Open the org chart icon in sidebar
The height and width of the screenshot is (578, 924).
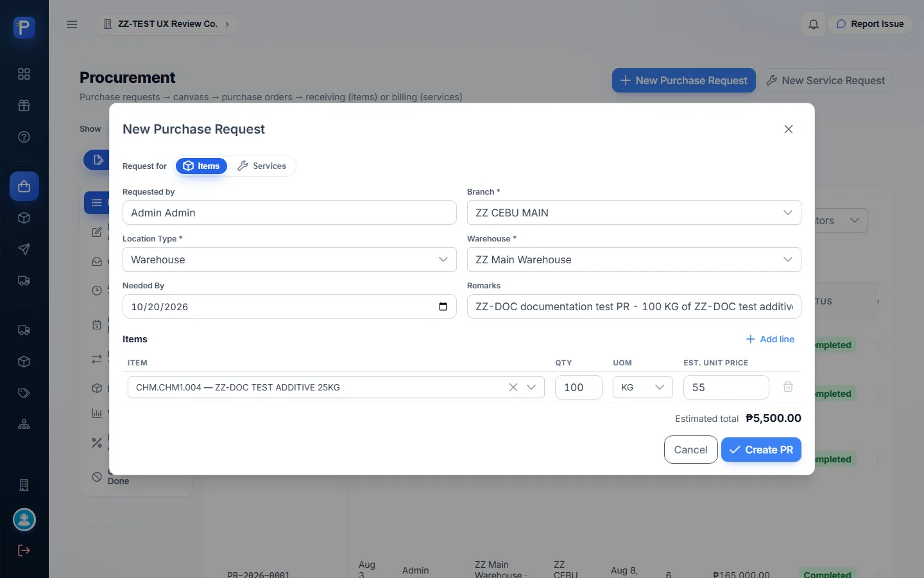(x=24, y=425)
